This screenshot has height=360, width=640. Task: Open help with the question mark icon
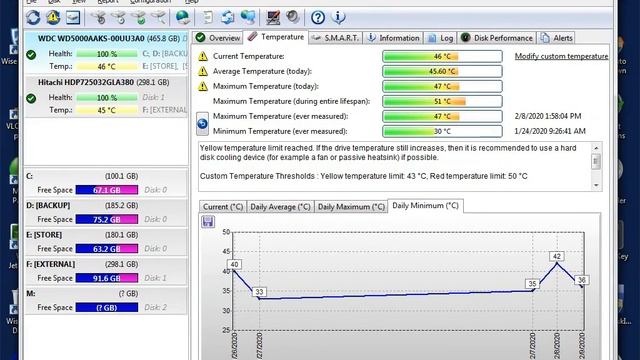point(318,18)
